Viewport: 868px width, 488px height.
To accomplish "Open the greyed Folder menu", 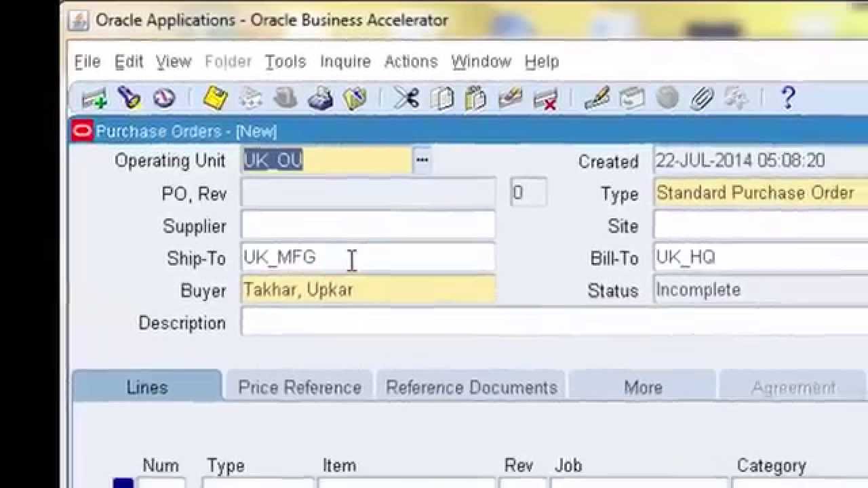I will coord(228,62).
